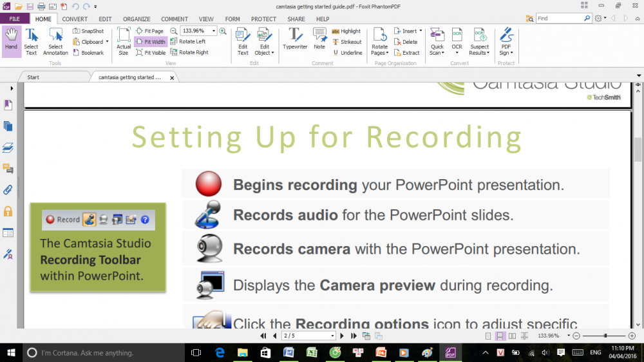Open the FILE menu

click(x=14, y=19)
